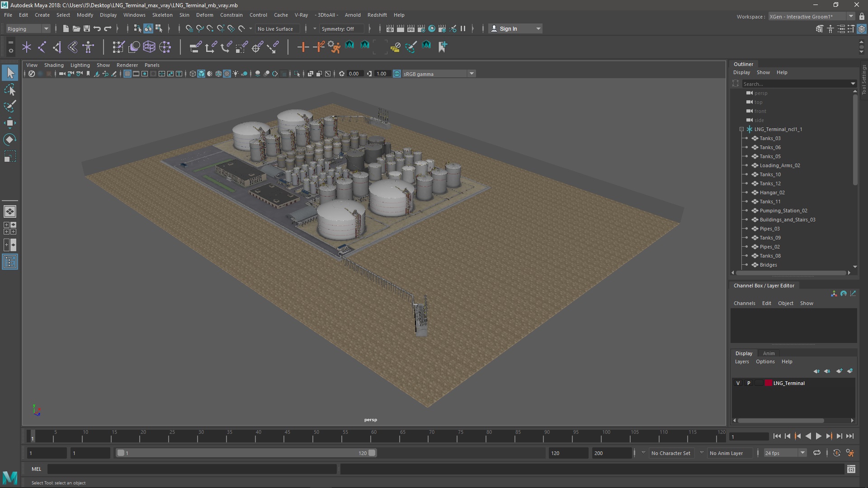Choose the Paint selection tool
Image resolution: width=868 pixels, height=488 pixels.
10,106
